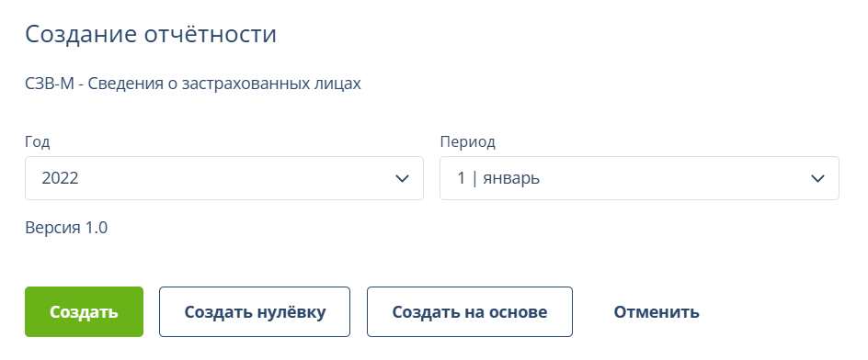The image size is (868, 360).
Task: Expand year list via chevron arrow icon
Action: (403, 178)
